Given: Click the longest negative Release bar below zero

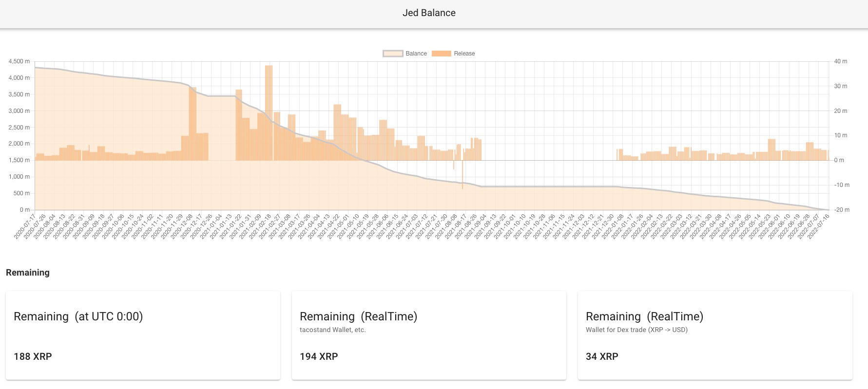Looking at the screenshot, I should point(463,174).
